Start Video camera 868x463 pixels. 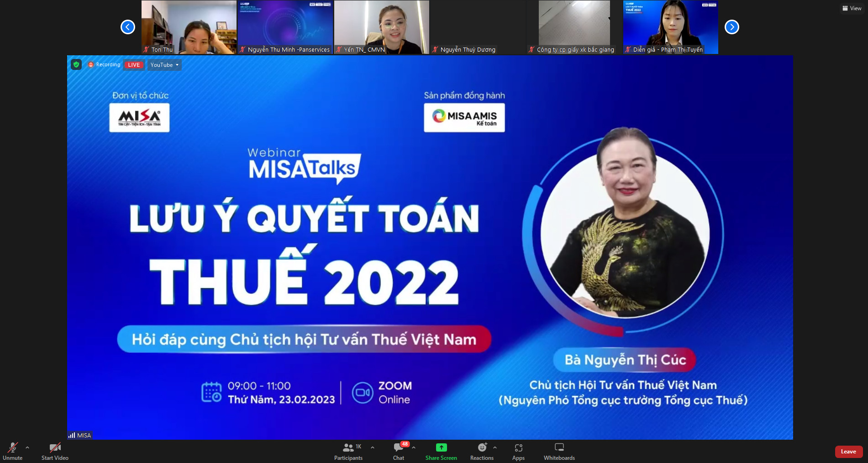(55, 451)
